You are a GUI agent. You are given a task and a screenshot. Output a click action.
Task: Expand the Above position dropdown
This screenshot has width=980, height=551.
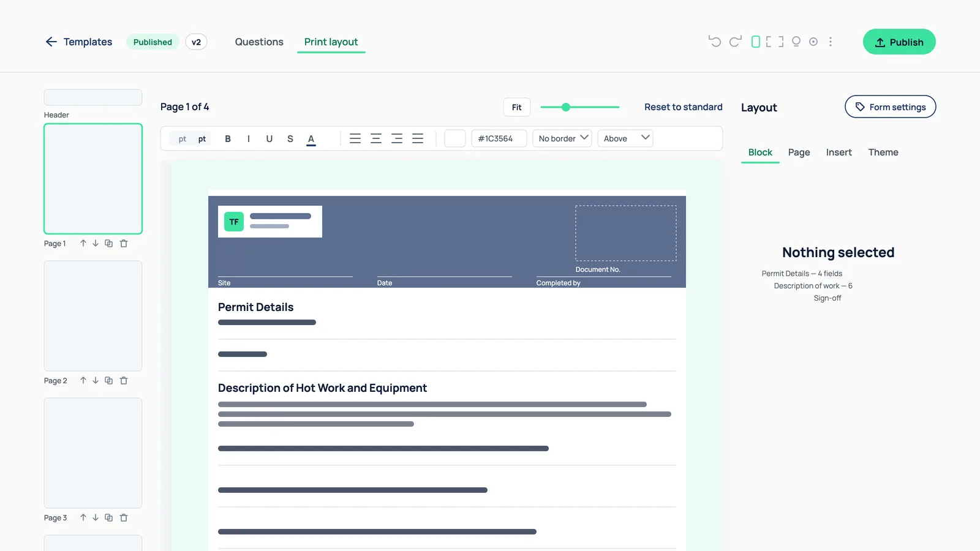(x=625, y=138)
